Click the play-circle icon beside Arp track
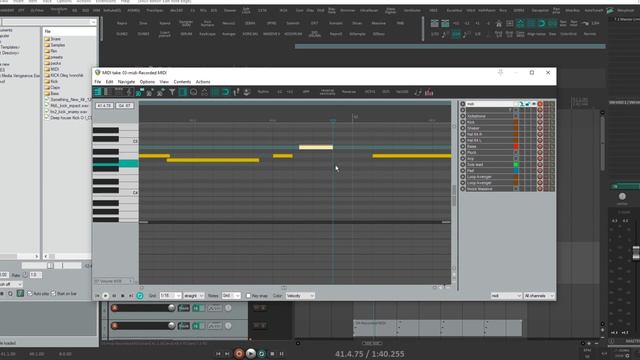Viewport: 640px width, 360px height. click(x=462, y=158)
